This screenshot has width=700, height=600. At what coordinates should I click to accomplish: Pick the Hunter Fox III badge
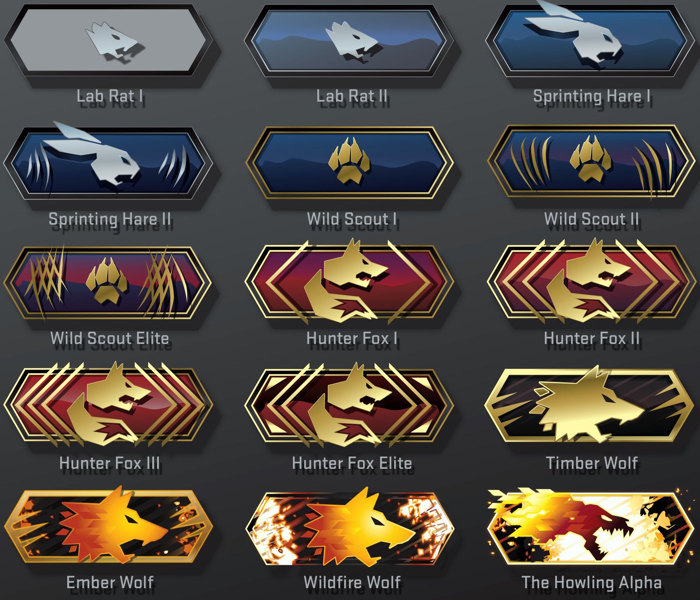[108, 405]
